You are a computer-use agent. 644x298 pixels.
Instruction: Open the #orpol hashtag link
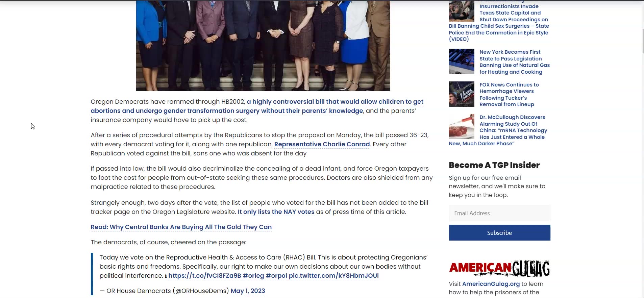[276, 276]
